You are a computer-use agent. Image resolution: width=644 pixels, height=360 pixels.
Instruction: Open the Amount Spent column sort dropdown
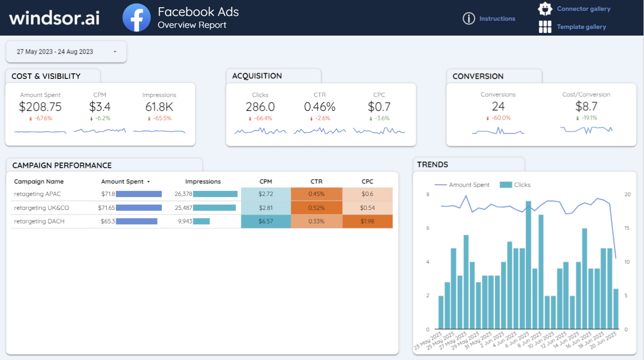[148, 181]
